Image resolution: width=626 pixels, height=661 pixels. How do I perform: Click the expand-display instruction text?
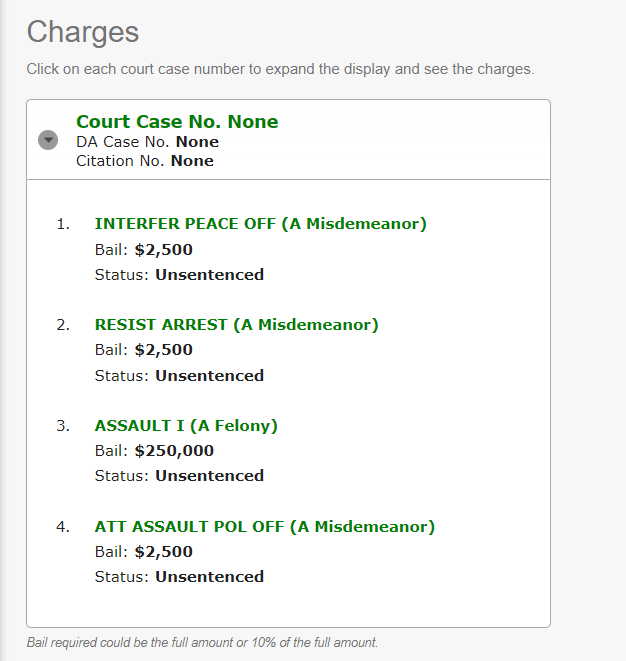pos(280,70)
